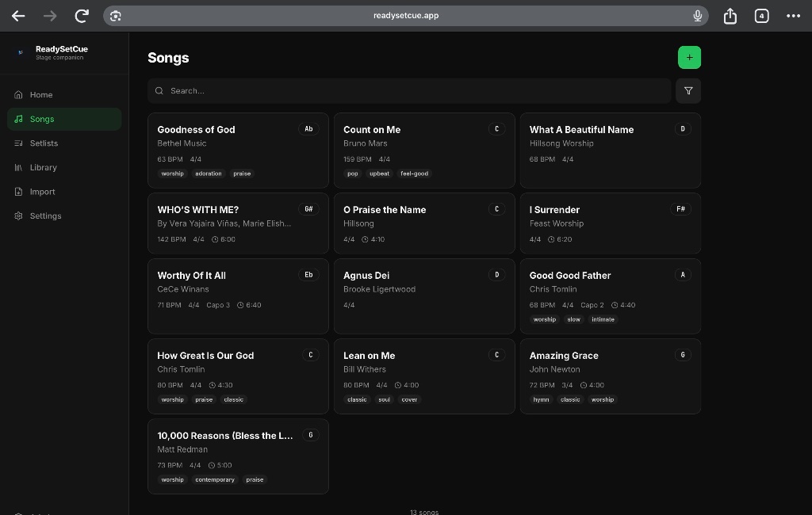Open O Praise the Name song card
Screen dimensions: 812x515
(x=424, y=223)
